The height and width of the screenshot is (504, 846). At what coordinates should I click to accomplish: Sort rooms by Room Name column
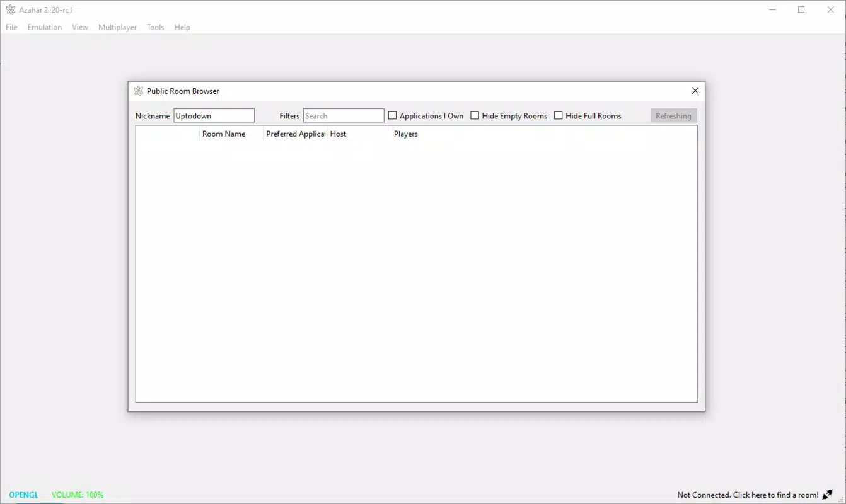231,134
